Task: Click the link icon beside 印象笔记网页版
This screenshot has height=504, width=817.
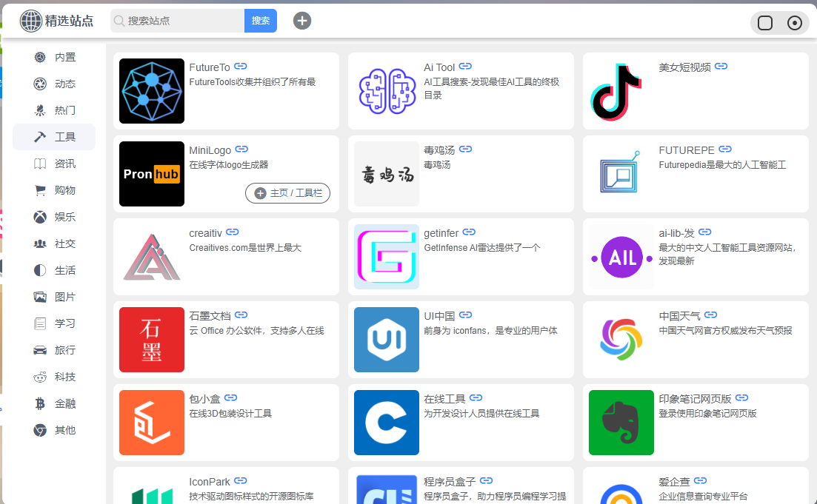Action: [742, 397]
